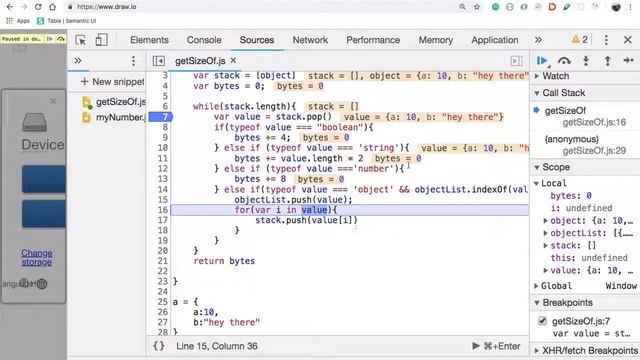Image resolution: width=640 pixels, height=360 pixels.
Task: Disable the getSizeOf.js:7 breakpoint checkbox
Action: tap(542, 321)
